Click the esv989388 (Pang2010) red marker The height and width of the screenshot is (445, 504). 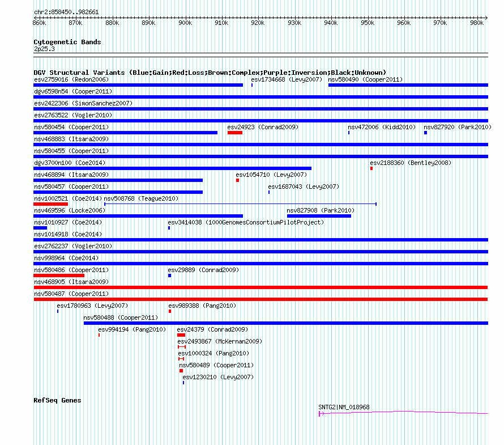click(170, 311)
